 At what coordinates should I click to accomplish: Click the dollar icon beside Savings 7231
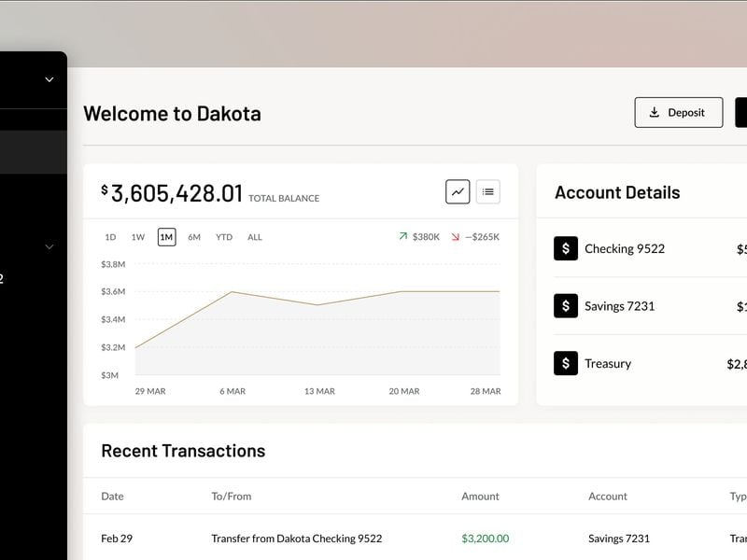(566, 306)
